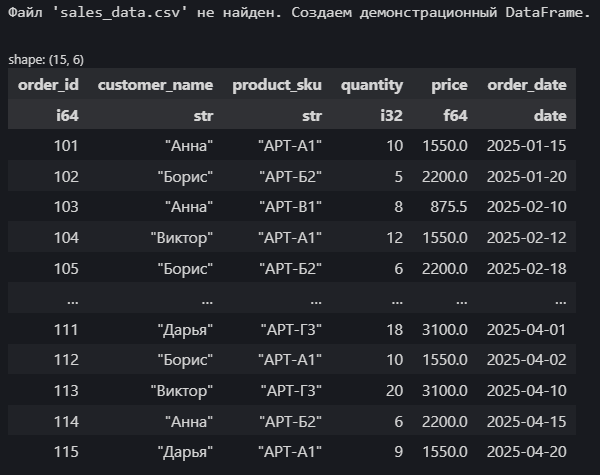Click the "АРТ-В1" product cell
Image resolution: width=600 pixels, height=475 pixels.
290,207
